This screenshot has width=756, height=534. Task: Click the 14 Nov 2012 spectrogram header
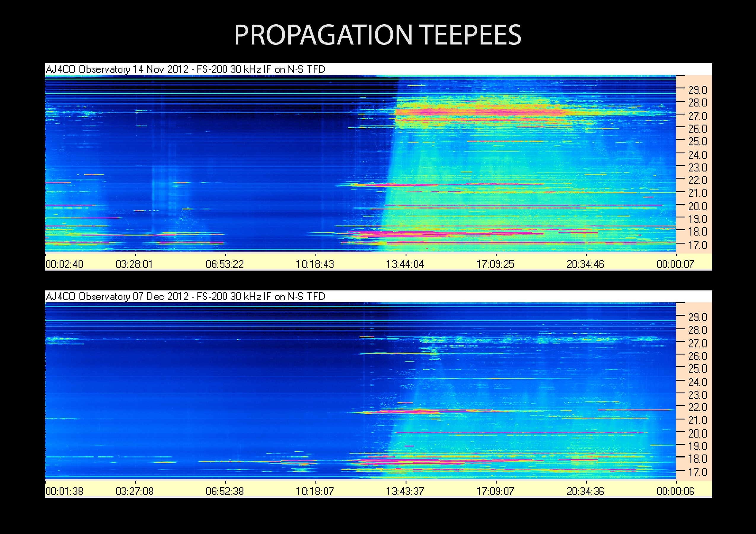[185, 69]
